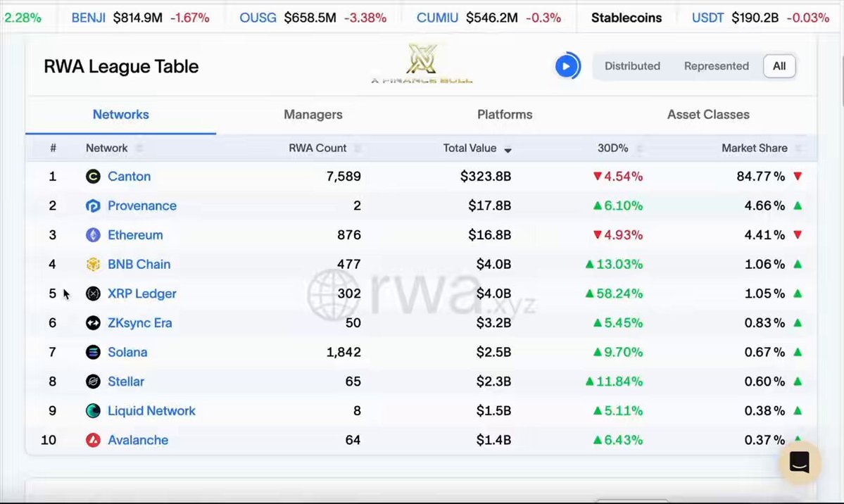Click the XRP Ledger logo icon
The width and height of the screenshot is (844, 504).
(93, 294)
